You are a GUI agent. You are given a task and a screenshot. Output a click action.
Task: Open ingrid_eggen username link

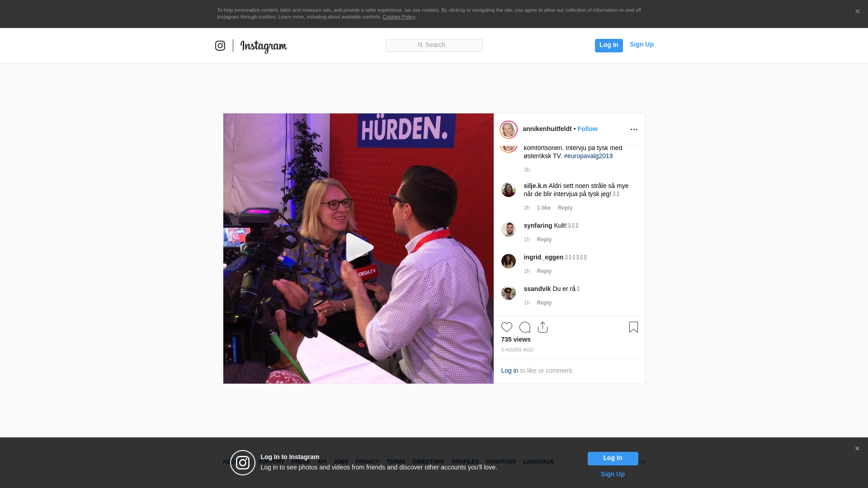pos(543,257)
